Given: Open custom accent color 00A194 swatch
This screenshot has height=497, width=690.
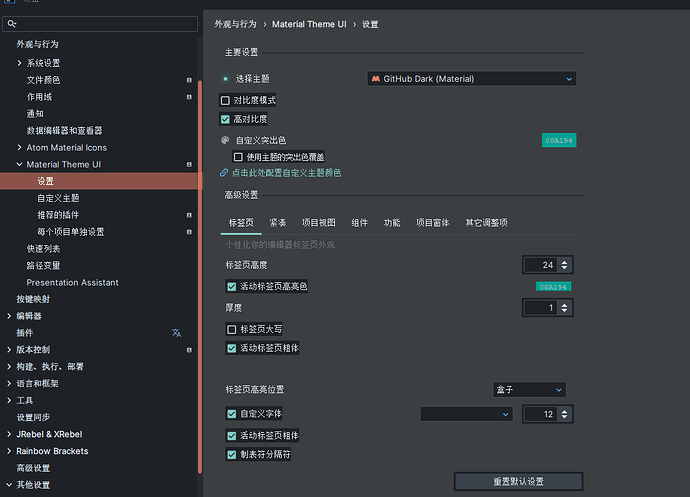Looking at the screenshot, I should [x=559, y=140].
